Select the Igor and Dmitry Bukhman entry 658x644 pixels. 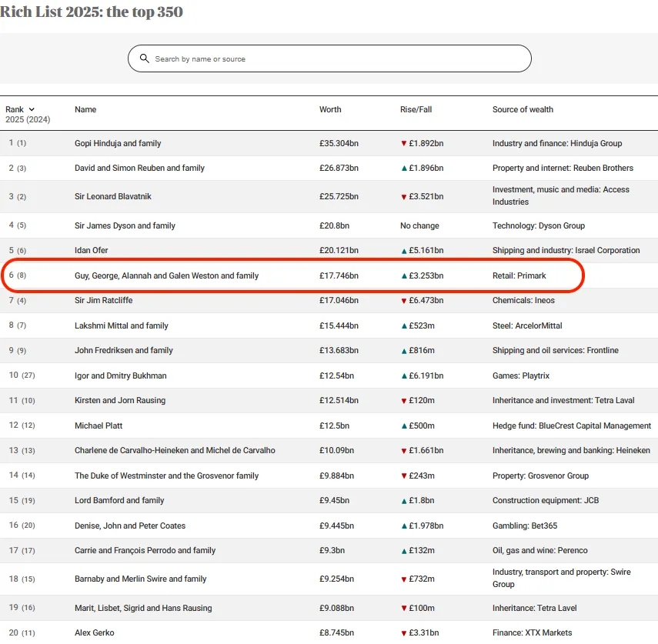click(120, 375)
